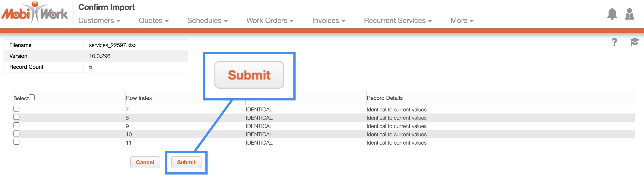The height and width of the screenshot is (186, 644).
Task: Check the box for row index 7
Action: click(17, 109)
